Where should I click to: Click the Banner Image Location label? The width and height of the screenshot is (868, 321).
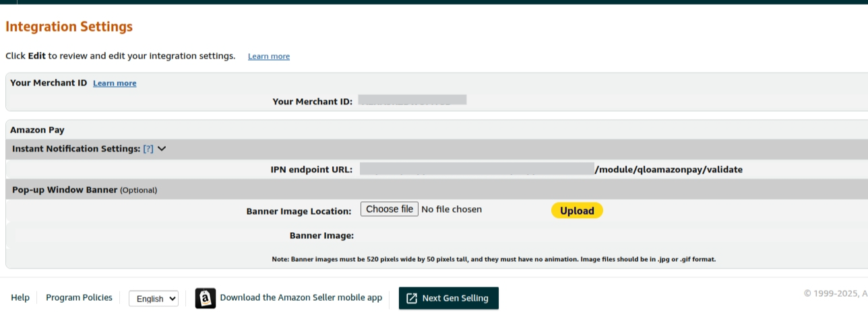pyautogui.click(x=299, y=211)
